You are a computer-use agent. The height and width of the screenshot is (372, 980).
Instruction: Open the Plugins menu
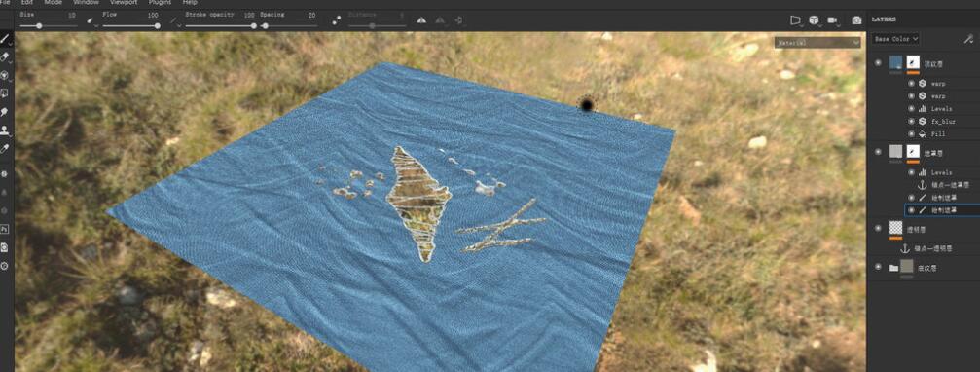point(160,3)
